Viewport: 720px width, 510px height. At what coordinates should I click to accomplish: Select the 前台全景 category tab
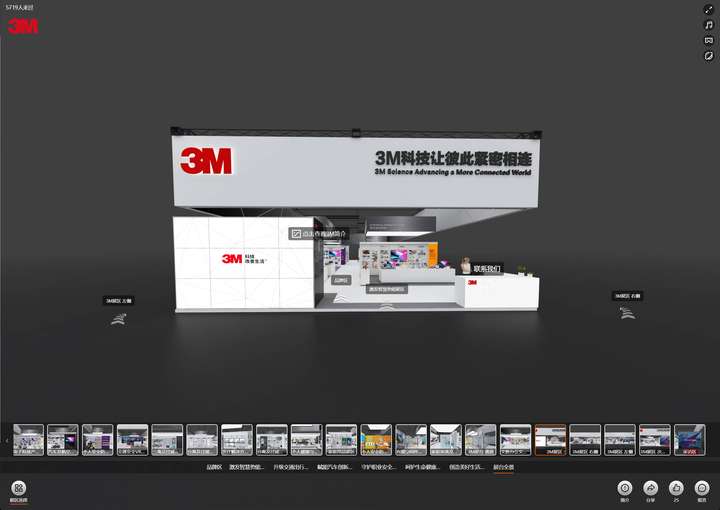tap(504, 467)
